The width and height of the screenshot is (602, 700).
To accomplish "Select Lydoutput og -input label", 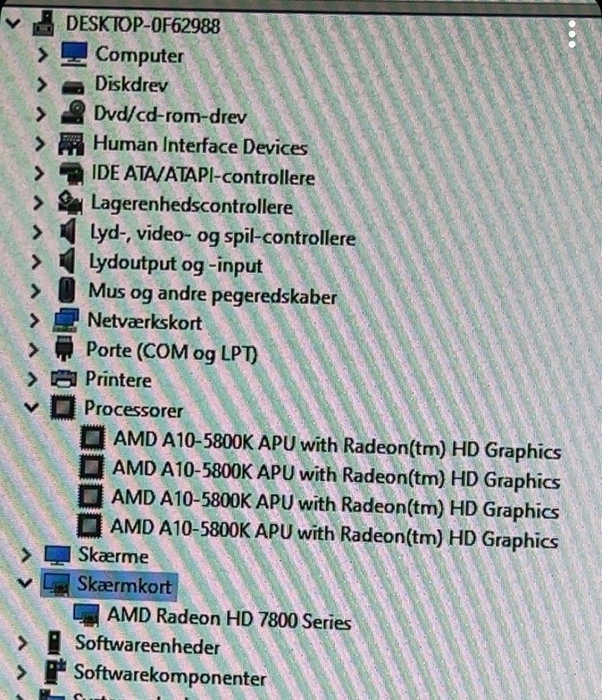I will [x=175, y=264].
